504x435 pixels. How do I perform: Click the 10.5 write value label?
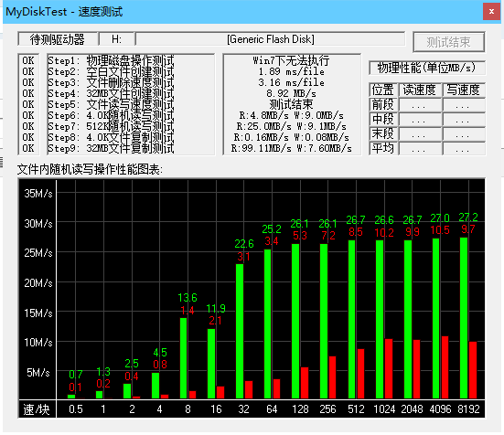(440, 230)
